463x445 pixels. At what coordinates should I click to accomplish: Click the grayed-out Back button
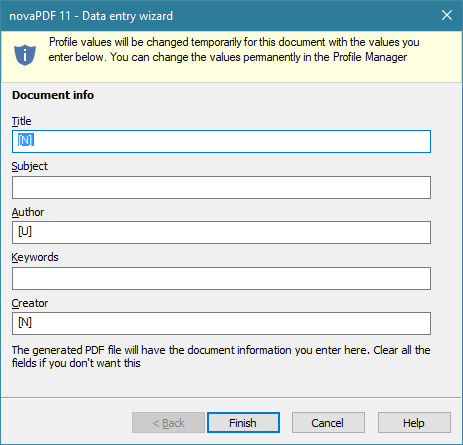pos(168,423)
